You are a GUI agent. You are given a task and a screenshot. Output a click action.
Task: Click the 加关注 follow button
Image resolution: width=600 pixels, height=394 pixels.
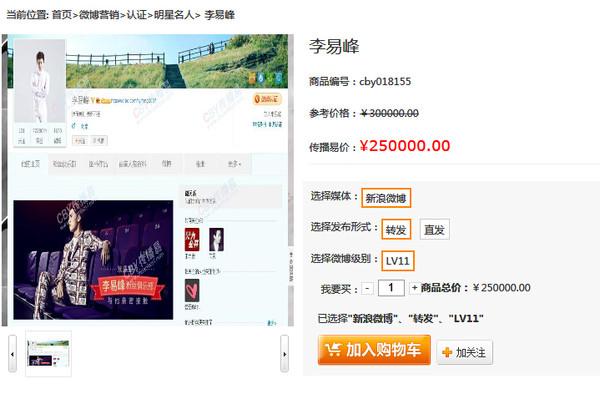(x=465, y=352)
